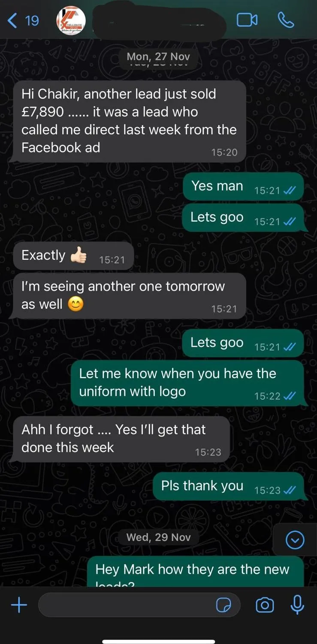
Task: Select the "Yes man" sent message
Action: click(x=243, y=187)
